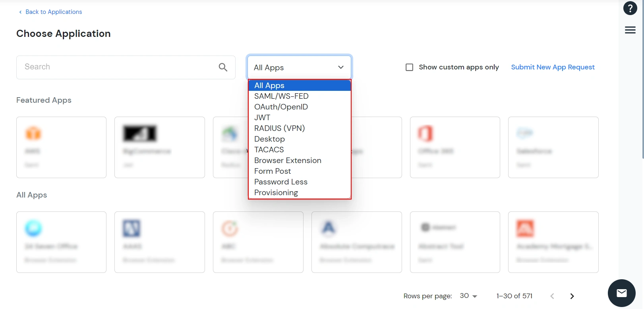Click the ABC app logo
The width and height of the screenshot is (644, 309).
[230, 228]
